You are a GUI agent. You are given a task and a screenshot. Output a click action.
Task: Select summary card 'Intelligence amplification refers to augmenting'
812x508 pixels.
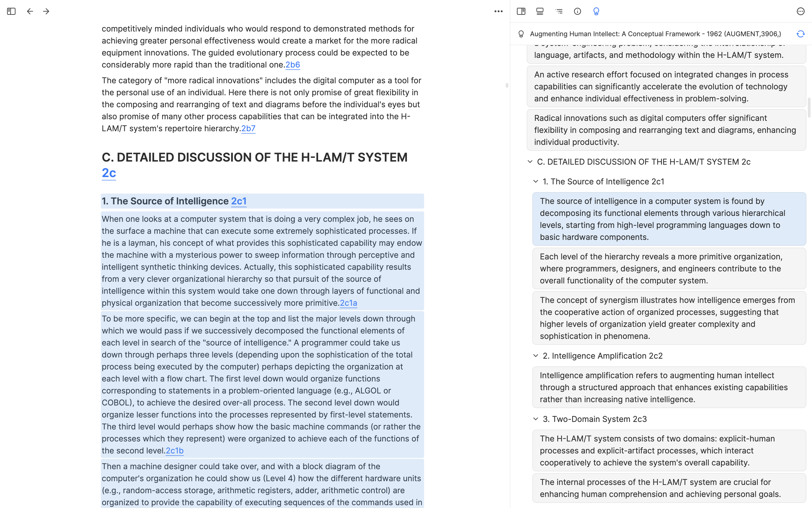coord(669,387)
